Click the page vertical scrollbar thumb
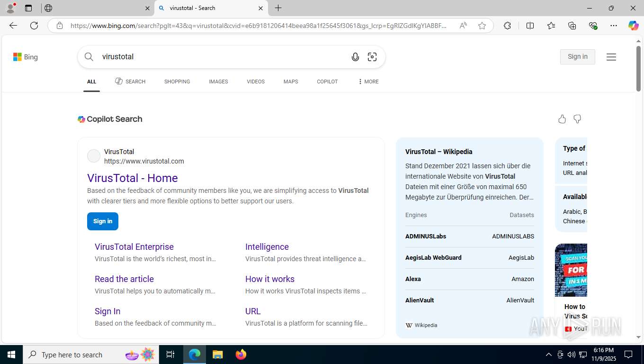 point(638,69)
